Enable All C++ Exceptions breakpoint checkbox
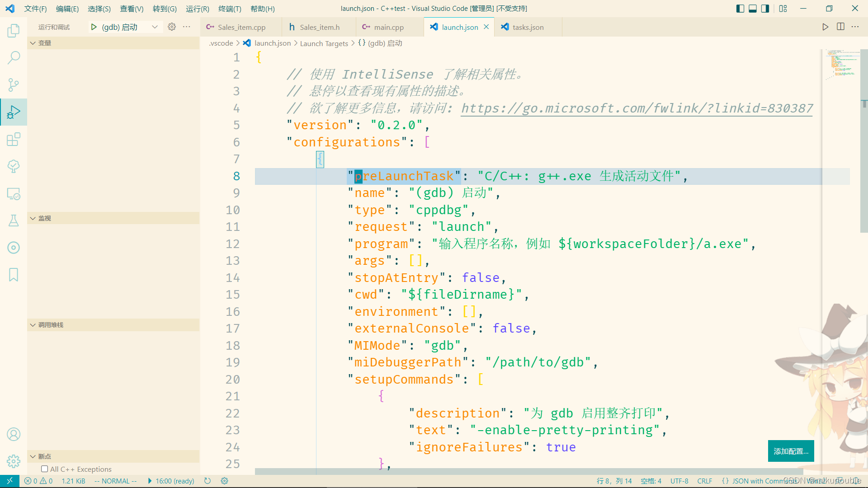Viewport: 868px width, 488px height. tap(44, 469)
